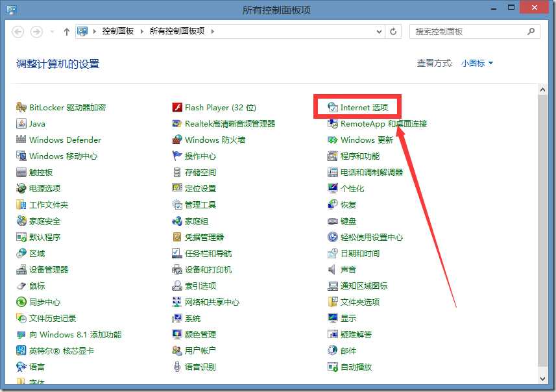Expand the chevron before 控制面板 breadcrumb
Screen dimensions: 556x392
pyautogui.click(x=94, y=31)
